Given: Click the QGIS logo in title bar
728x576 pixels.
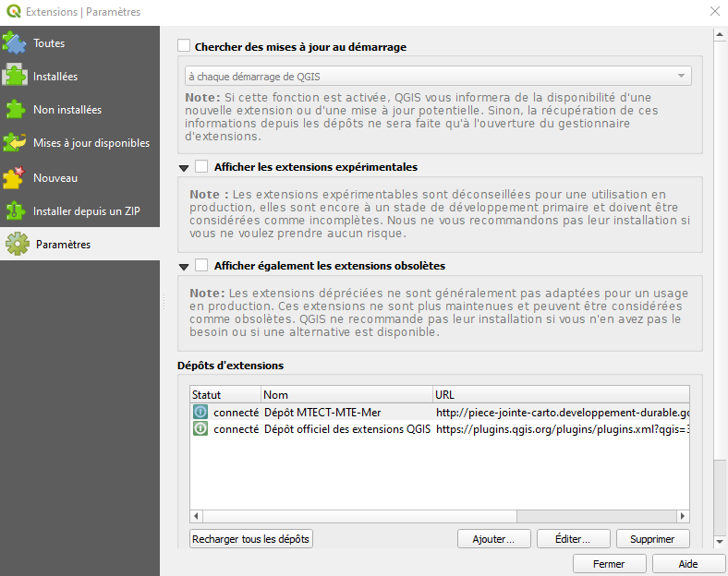Looking at the screenshot, I should tap(14, 11).
